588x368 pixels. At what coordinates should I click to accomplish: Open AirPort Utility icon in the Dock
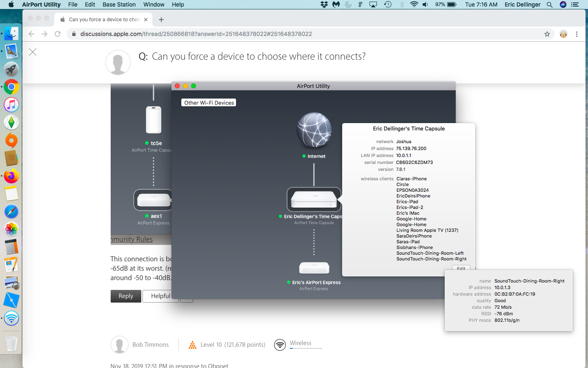click(x=11, y=318)
